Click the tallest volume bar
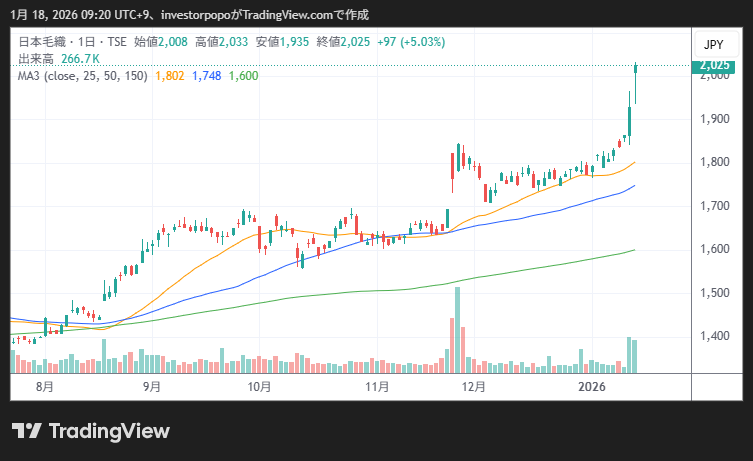This screenshot has height=461, width=753. pos(458,330)
